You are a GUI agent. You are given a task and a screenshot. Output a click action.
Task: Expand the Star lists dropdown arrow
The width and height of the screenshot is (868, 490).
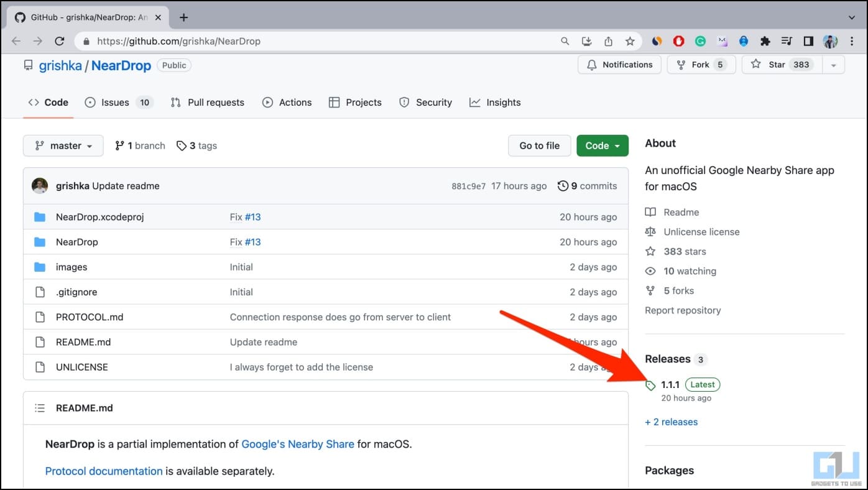[x=834, y=65]
